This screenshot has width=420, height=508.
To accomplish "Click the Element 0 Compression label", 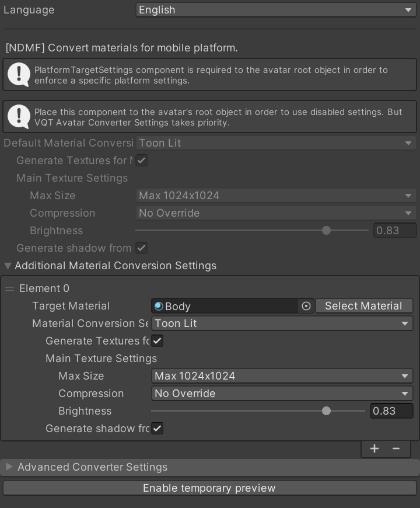I will click(91, 394).
